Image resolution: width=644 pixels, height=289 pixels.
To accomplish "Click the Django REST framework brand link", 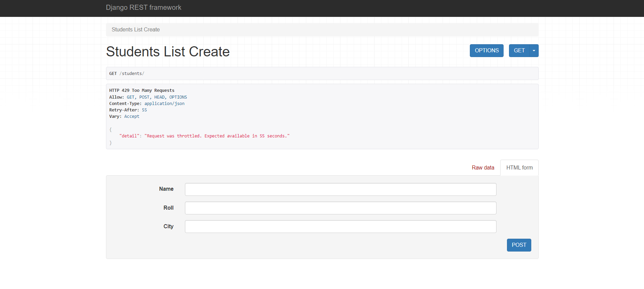I will point(143,7).
